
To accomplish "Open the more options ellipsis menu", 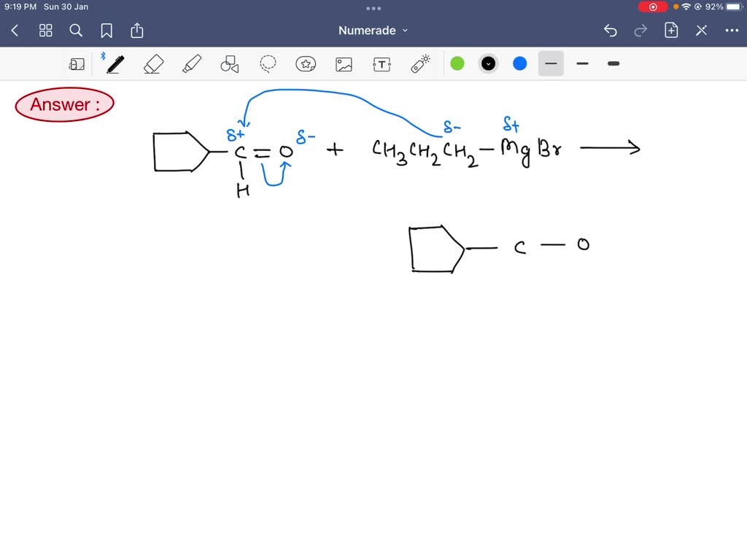I will [x=732, y=31].
